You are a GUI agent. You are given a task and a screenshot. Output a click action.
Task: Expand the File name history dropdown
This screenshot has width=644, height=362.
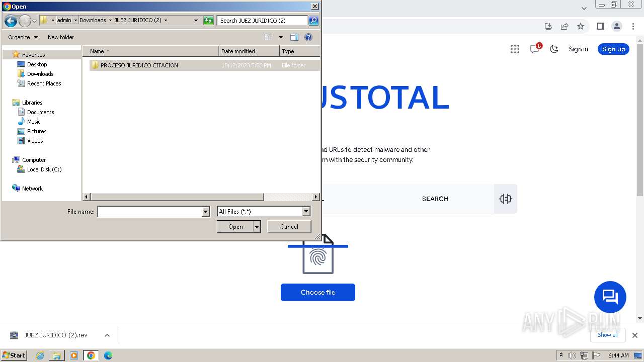205,212
